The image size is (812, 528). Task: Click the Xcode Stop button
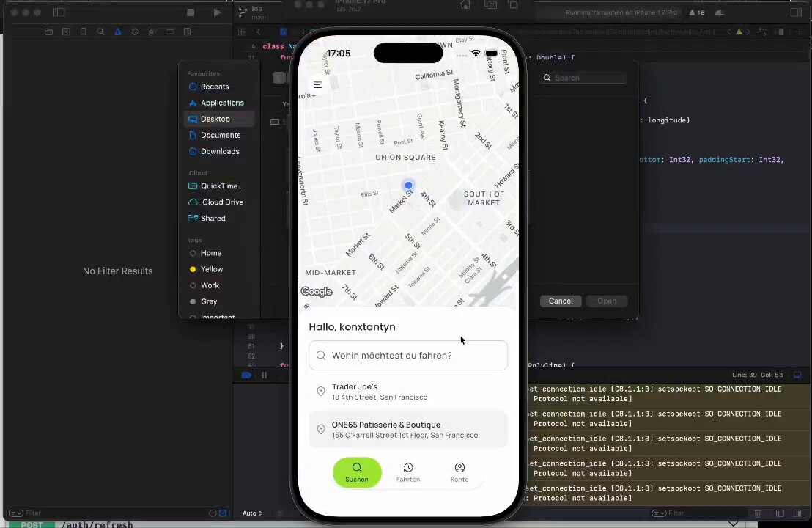coord(191,12)
